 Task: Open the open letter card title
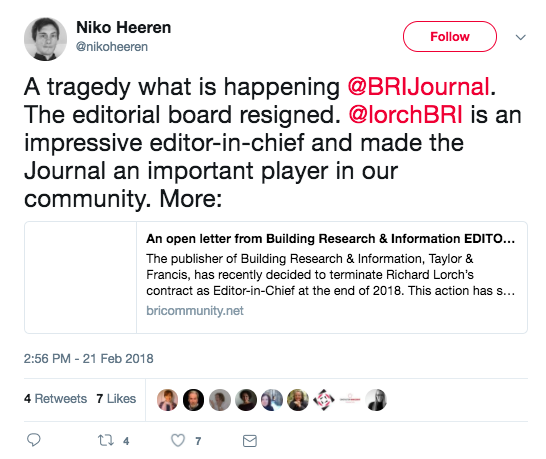click(330, 239)
